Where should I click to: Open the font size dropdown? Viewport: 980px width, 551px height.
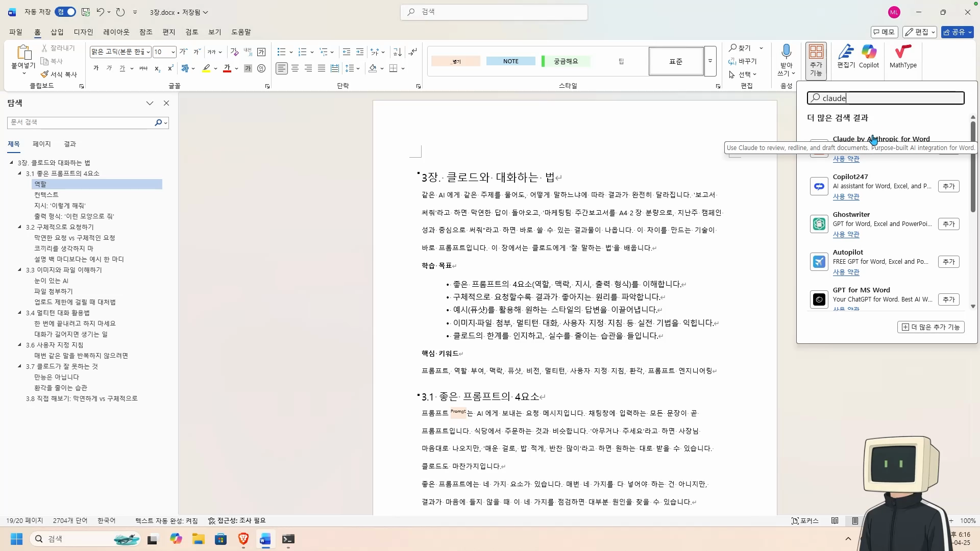pyautogui.click(x=173, y=52)
